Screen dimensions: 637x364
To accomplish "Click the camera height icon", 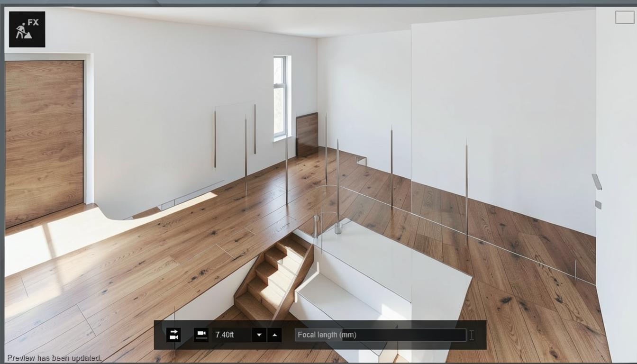I will (201, 335).
